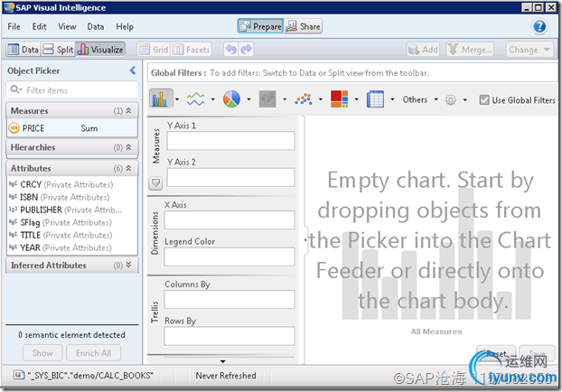This screenshot has width=562, height=392.
Task: Click the search magnifier in Filter items
Action: point(15,89)
